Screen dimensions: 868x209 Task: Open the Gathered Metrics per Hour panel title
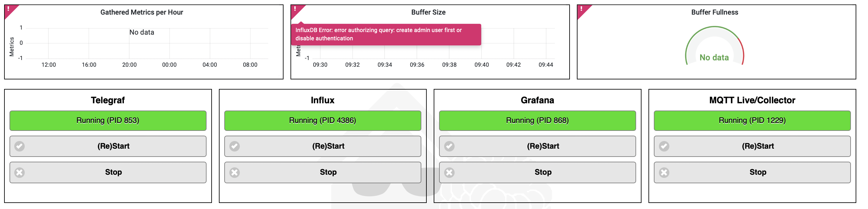pyautogui.click(x=142, y=12)
